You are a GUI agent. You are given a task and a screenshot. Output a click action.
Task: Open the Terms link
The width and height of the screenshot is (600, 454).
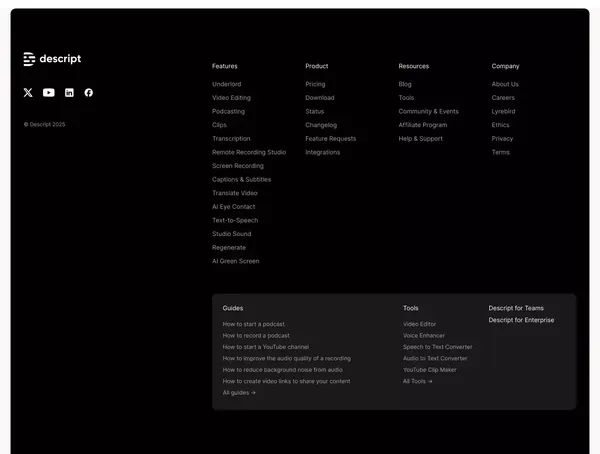[501, 152]
